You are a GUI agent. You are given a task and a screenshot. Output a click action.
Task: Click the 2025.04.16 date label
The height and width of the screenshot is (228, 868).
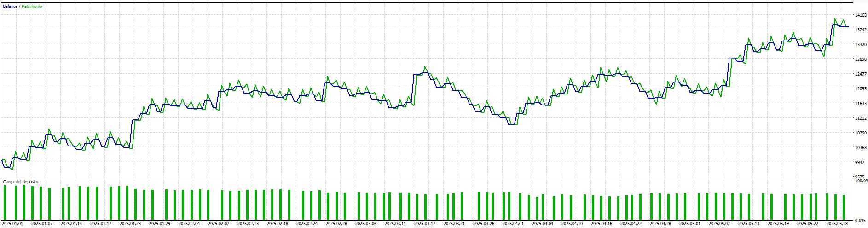click(602, 224)
